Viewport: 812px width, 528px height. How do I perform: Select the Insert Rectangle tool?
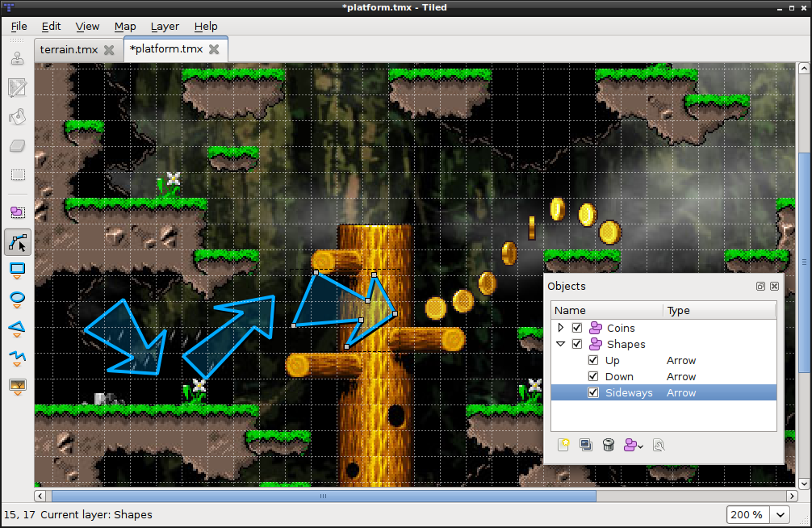click(x=17, y=270)
